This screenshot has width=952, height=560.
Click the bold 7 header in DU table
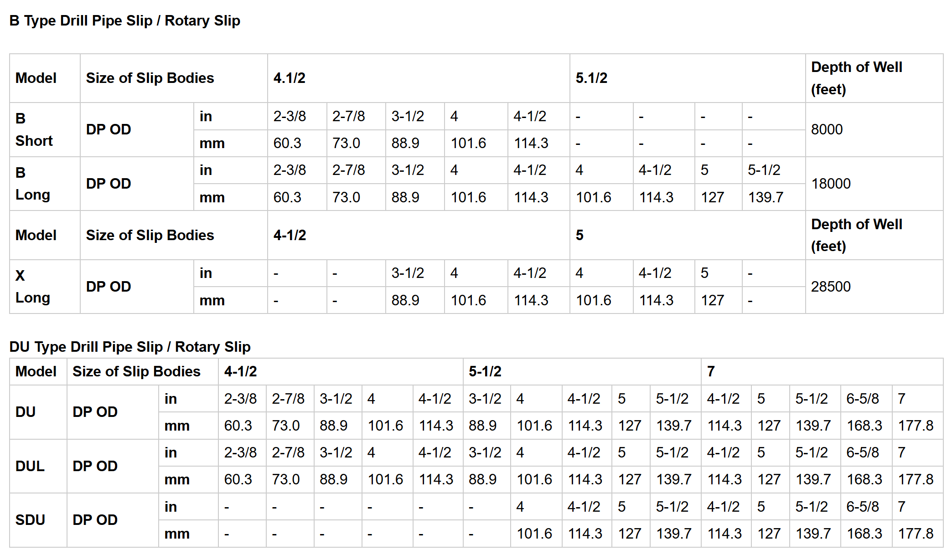coord(711,371)
